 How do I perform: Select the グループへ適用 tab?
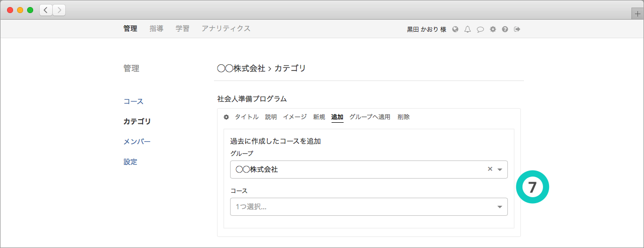point(370,117)
